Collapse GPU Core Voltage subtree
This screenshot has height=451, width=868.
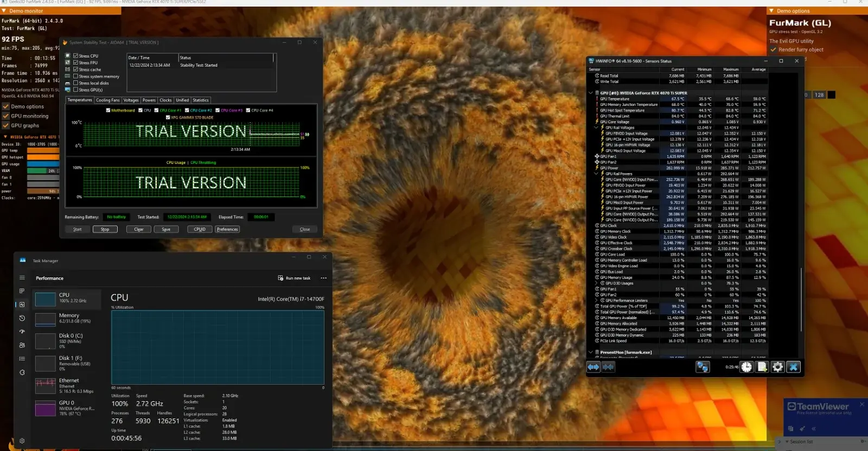click(596, 128)
